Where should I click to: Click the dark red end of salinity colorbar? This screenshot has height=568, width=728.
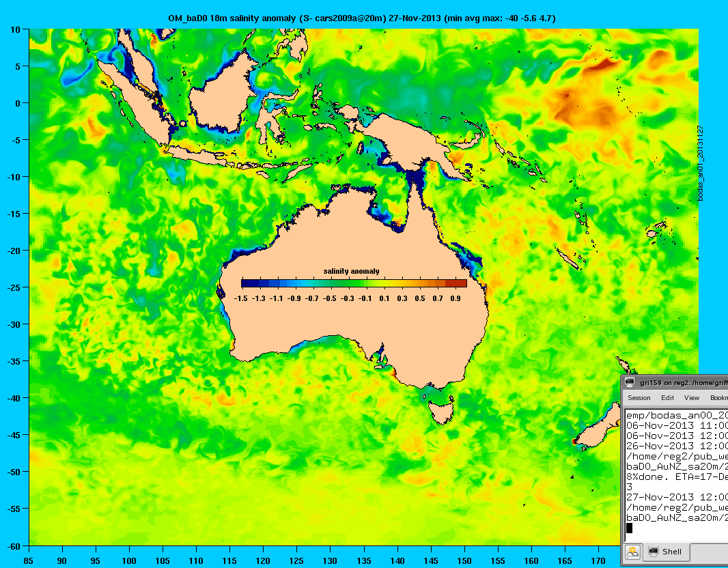pyautogui.click(x=456, y=283)
